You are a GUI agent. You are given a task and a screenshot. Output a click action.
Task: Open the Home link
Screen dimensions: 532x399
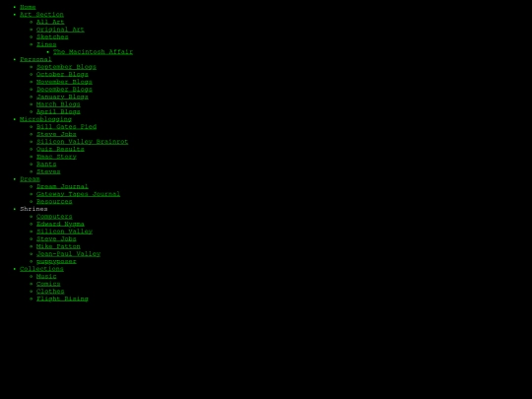[28, 7]
